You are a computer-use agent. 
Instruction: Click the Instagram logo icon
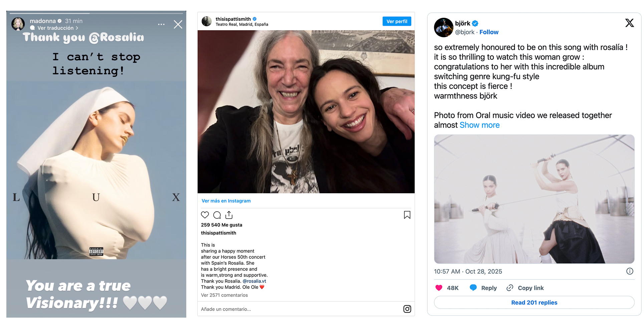point(407,309)
